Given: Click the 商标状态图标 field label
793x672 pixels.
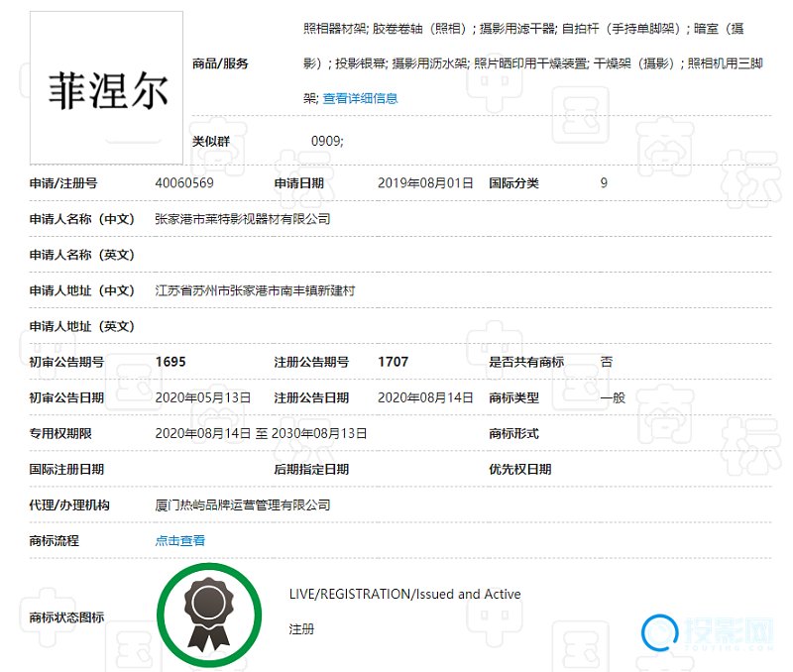Looking at the screenshot, I should tap(66, 617).
